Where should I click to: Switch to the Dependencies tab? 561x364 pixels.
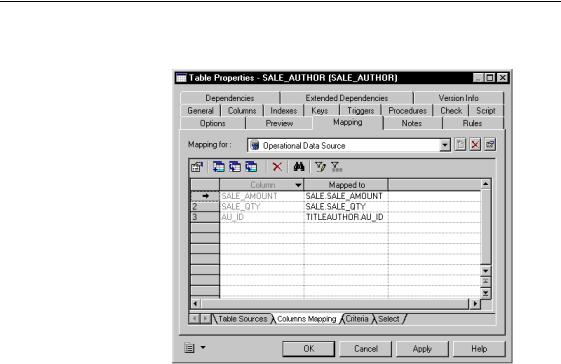click(x=230, y=98)
